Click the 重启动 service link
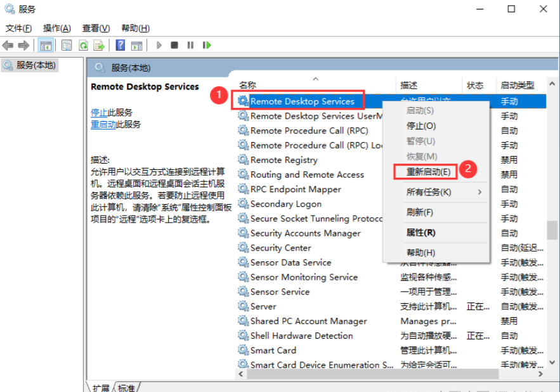Viewport: 560px width, 392px height. (x=103, y=124)
